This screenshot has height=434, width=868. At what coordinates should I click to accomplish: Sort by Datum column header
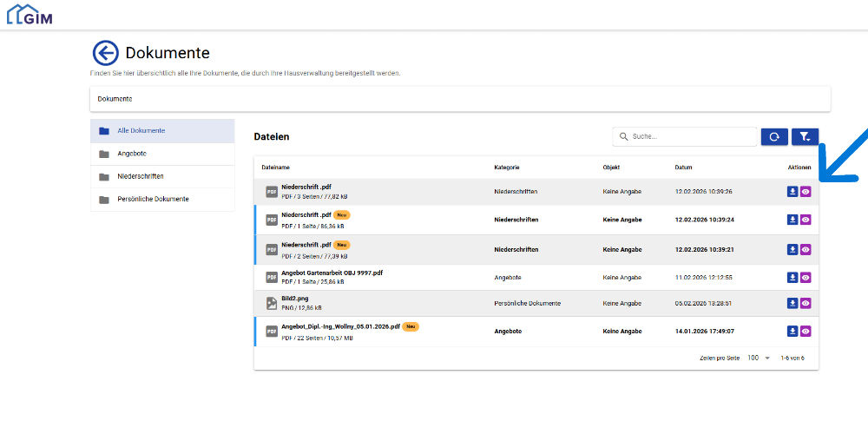[x=683, y=167]
